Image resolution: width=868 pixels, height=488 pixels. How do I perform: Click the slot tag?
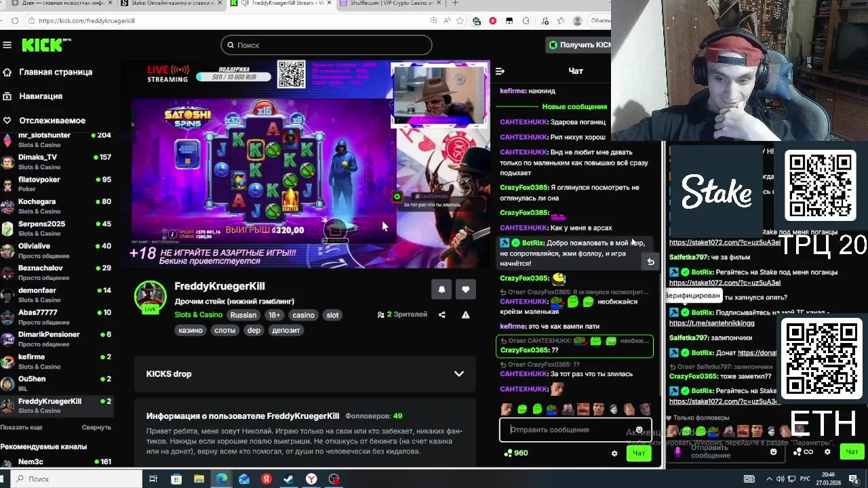[x=332, y=314]
